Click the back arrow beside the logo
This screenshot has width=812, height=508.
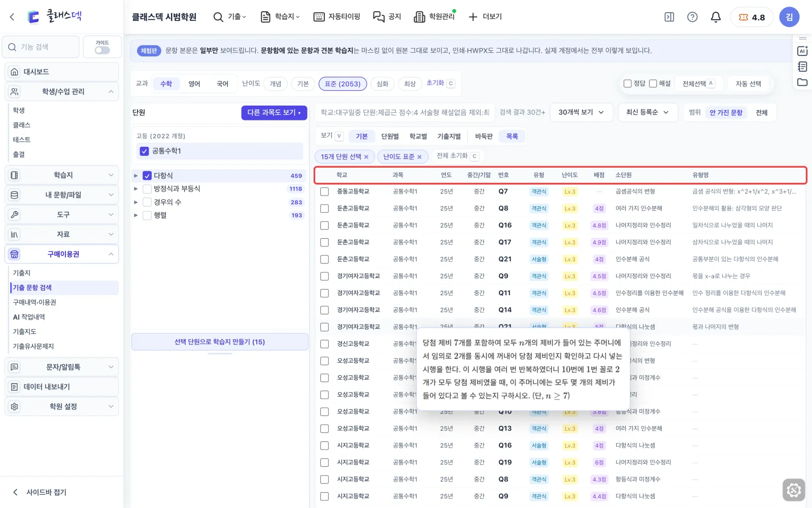click(12, 17)
